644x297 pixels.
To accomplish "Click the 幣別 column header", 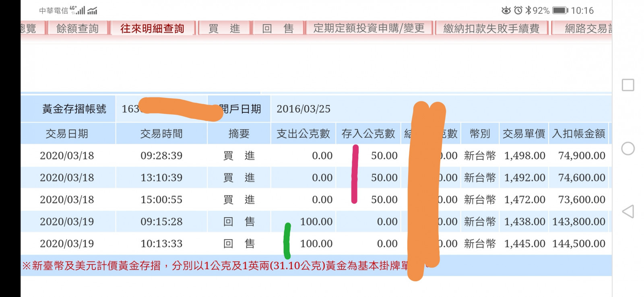I will coord(480,134).
